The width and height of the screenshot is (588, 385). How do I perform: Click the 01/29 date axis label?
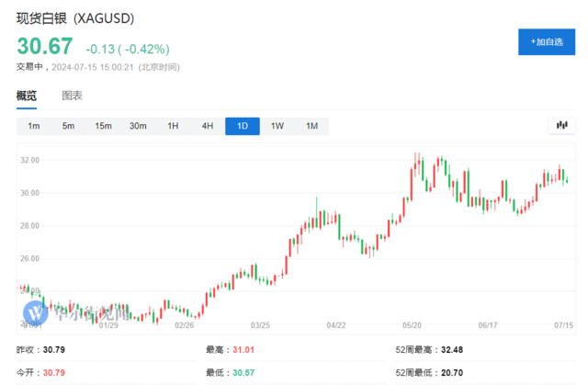point(108,325)
